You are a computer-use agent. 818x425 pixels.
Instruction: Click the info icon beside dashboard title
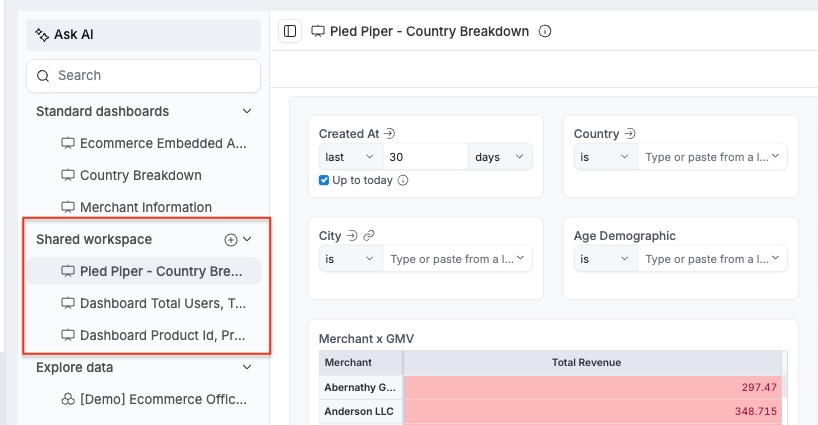[x=545, y=31]
